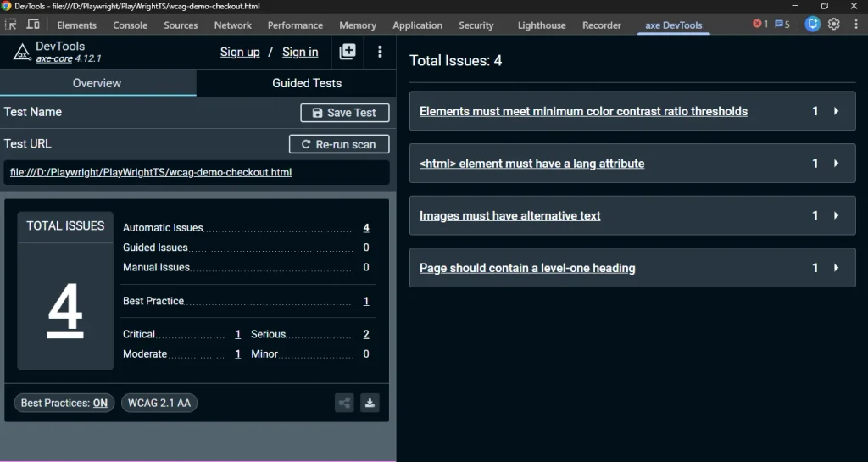Click the big total issues number 4

65,310
